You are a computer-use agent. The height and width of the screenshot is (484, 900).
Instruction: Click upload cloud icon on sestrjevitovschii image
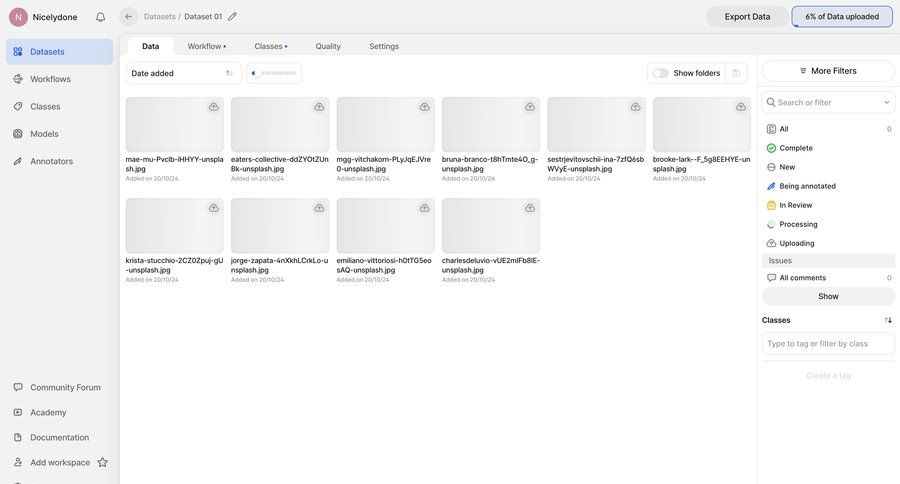click(x=635, y=107)
